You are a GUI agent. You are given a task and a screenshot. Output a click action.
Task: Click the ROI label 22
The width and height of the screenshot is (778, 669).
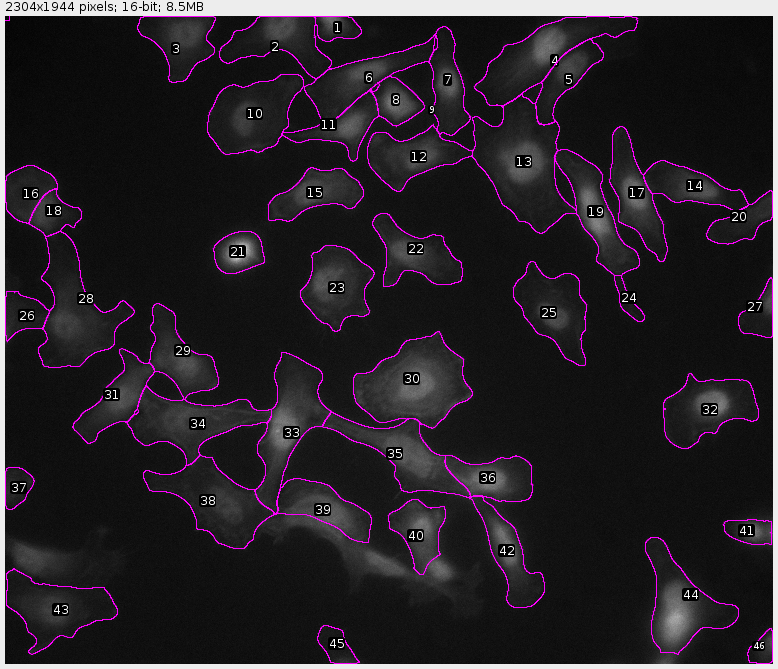coord(416,249)
